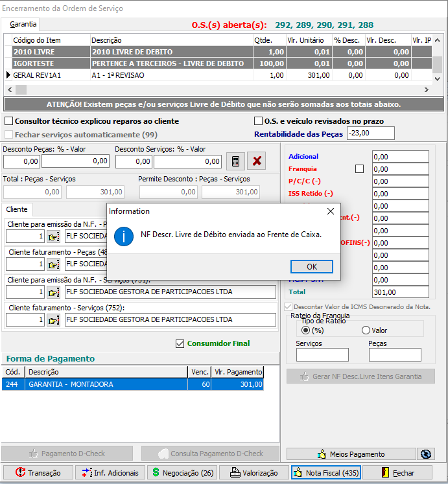Open client lookup icon for Cliente emissão N.F. Peças
Image resolution: width=448 pixels, height=484 pixels.
[x=53, y=236]
